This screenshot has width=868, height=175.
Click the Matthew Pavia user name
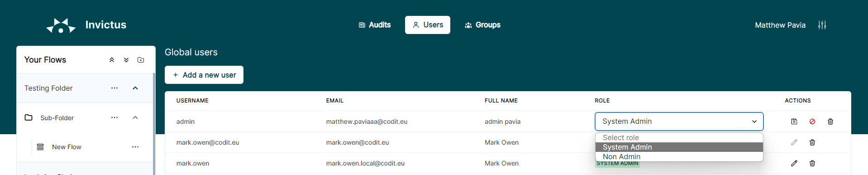click(780, 25)
